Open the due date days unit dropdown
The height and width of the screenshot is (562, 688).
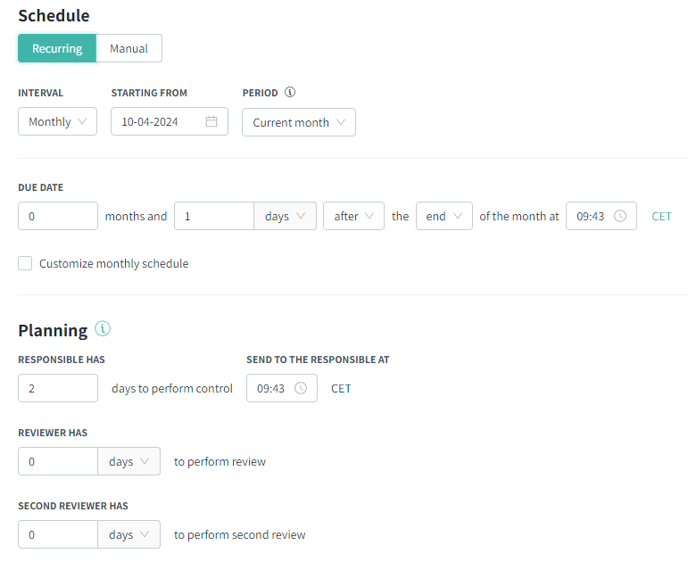click(x=285, y=216)
